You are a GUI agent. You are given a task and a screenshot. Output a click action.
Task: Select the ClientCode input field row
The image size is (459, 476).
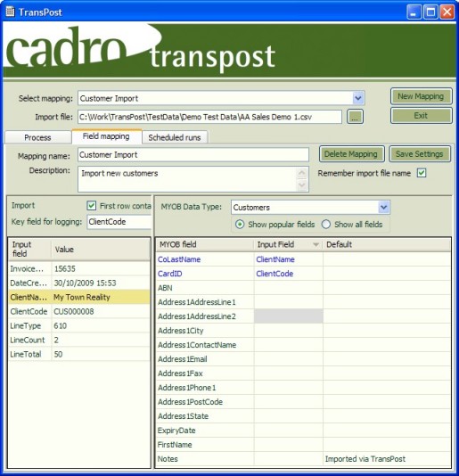click(x=79, y=311)
